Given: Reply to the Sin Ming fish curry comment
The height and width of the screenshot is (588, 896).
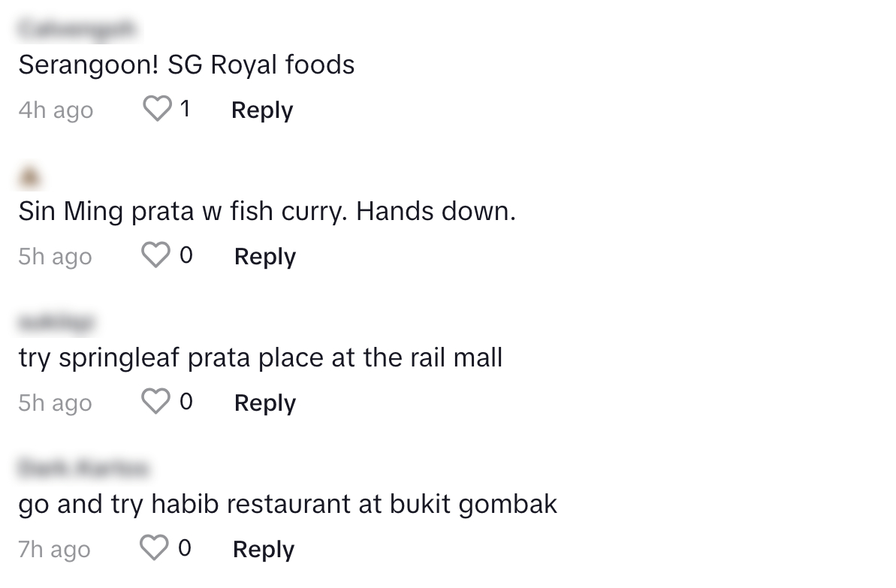Looking at the screenshot, I should coord(265,256).
